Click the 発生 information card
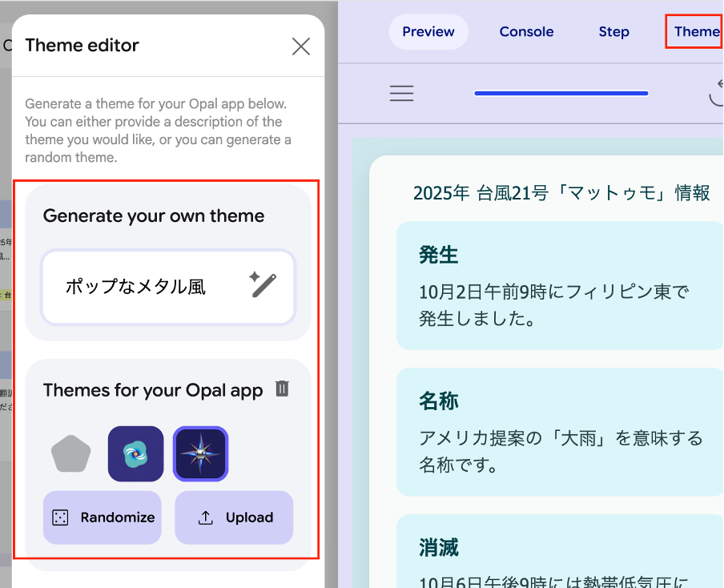Screen dimensions: 724x588 (x=559, y=286)
